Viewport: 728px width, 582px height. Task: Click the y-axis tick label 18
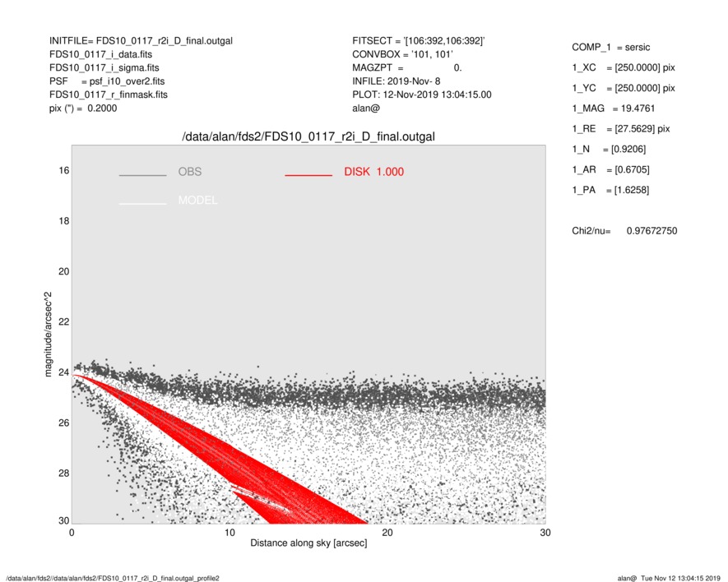(64, 221)
